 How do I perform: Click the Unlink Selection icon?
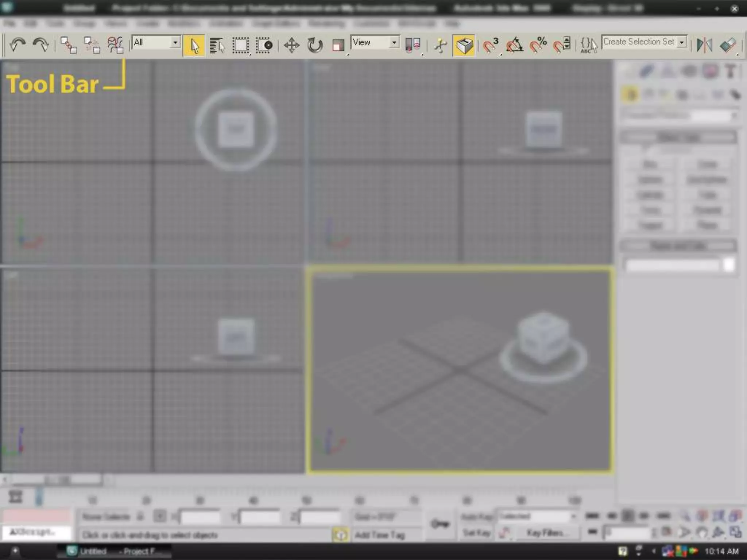tap(92, 45)
